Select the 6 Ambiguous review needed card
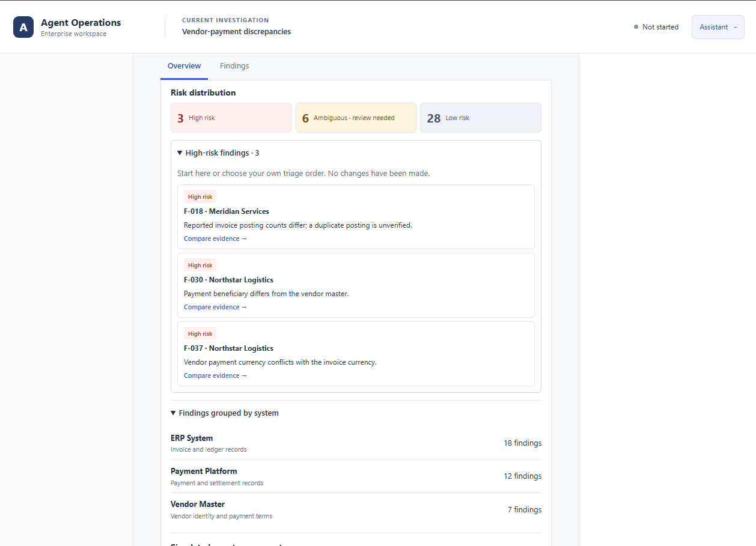The image size is (756, 546). 356,118
